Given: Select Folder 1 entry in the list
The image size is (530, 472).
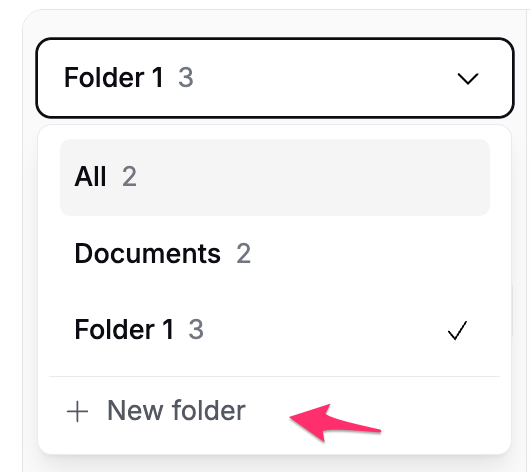Looking at the screenshot, I should click(275, 330).
